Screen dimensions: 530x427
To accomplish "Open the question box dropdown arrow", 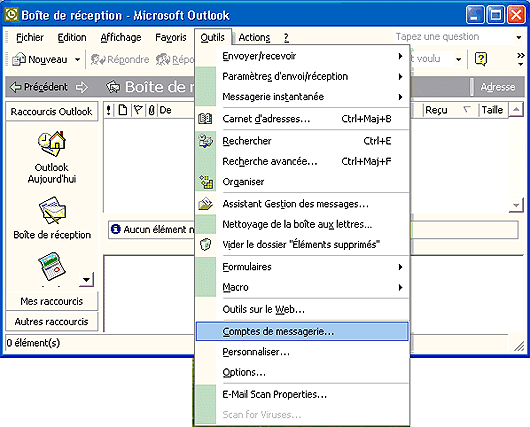I will point(519,37).
